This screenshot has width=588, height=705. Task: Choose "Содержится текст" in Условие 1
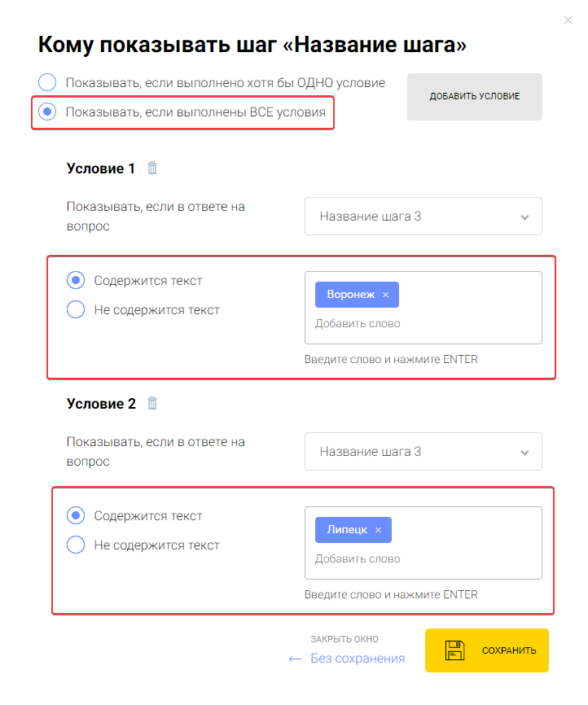(76, 281)
